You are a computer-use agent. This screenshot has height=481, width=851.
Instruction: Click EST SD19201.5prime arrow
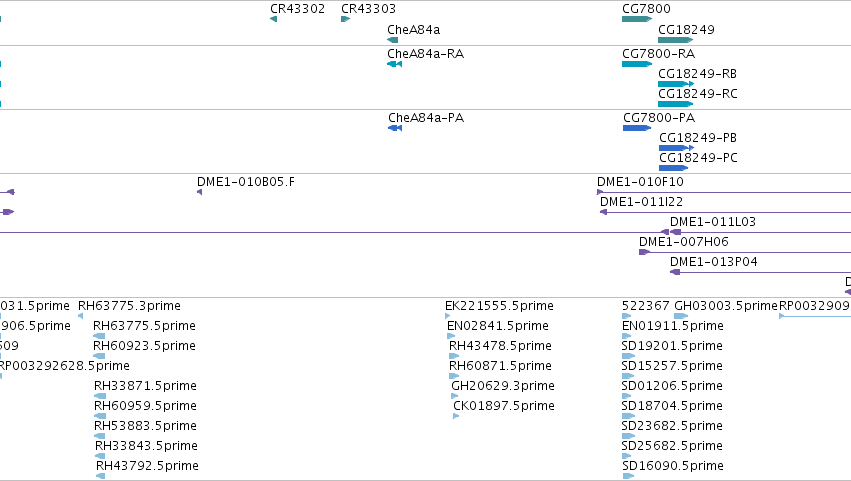tap(628, 356)
